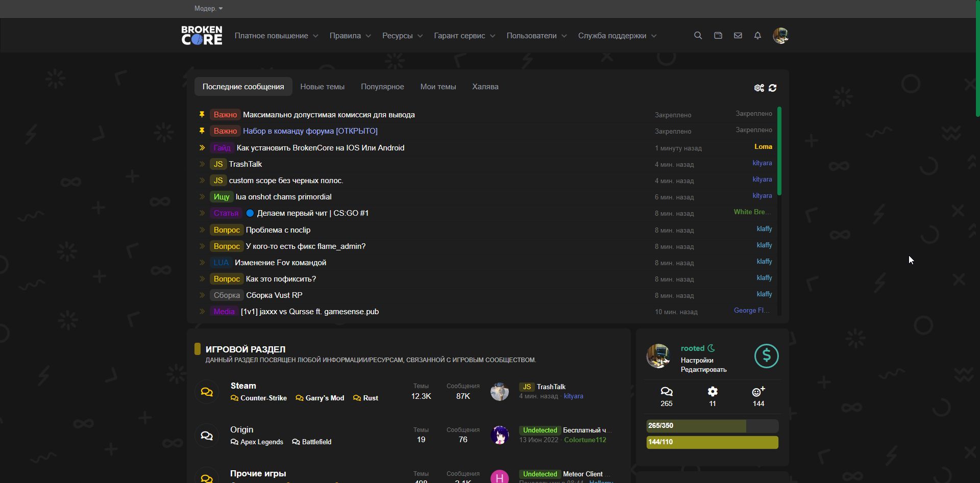The width and height of the screenshot is (980, 483).
Task: Click the reactions smiley icon 144
Action: point(758,392)
